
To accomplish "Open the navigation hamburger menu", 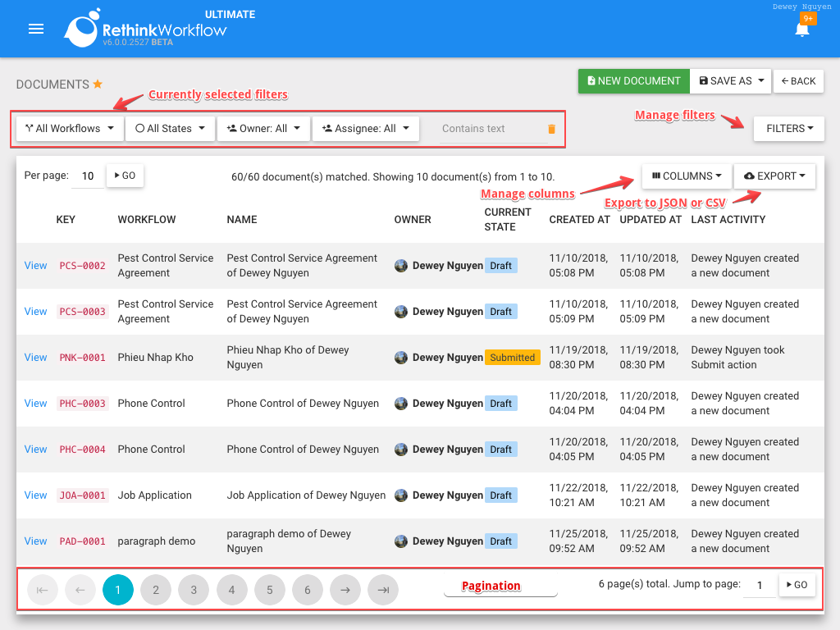I will pyautogui.click(x=36, y=29).
